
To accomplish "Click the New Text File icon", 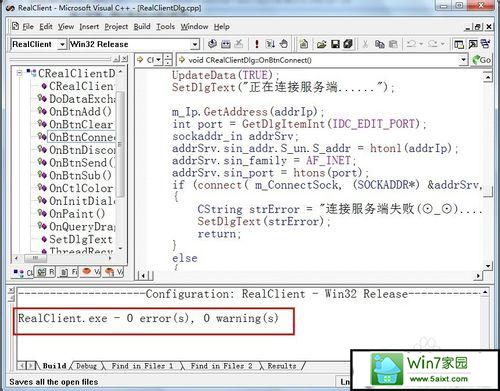I will click(303, 44).
